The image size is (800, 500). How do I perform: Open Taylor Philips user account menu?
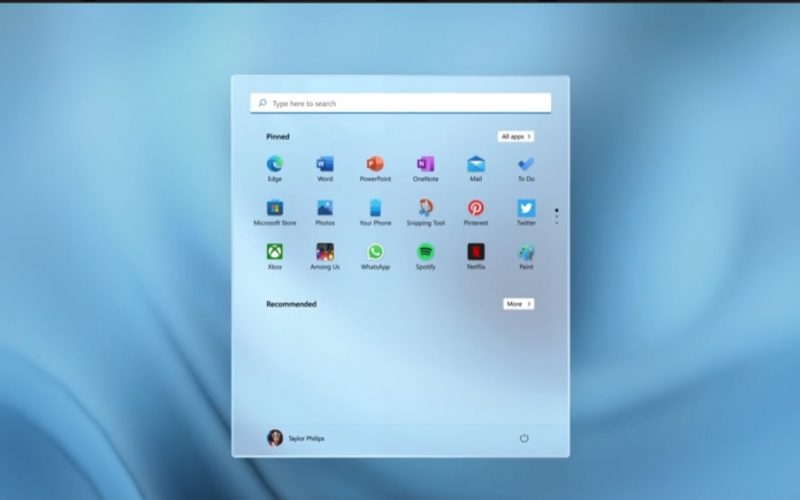pos(296,438)
